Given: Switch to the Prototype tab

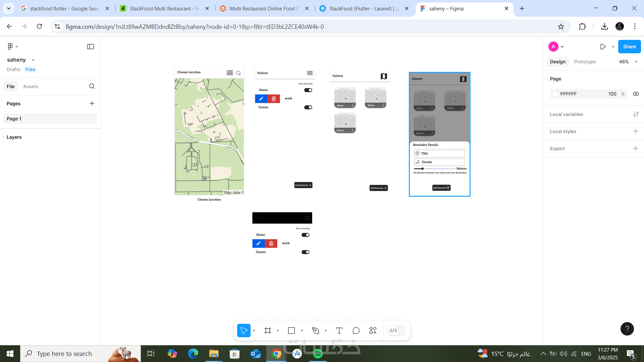Looking at the screenshot, I should [x=585, y=62].
